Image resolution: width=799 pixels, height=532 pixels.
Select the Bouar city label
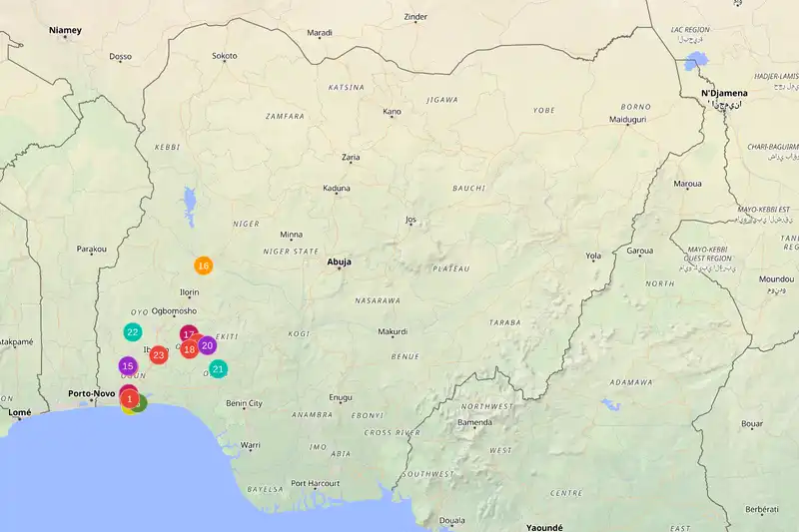[x=752, y=423]
